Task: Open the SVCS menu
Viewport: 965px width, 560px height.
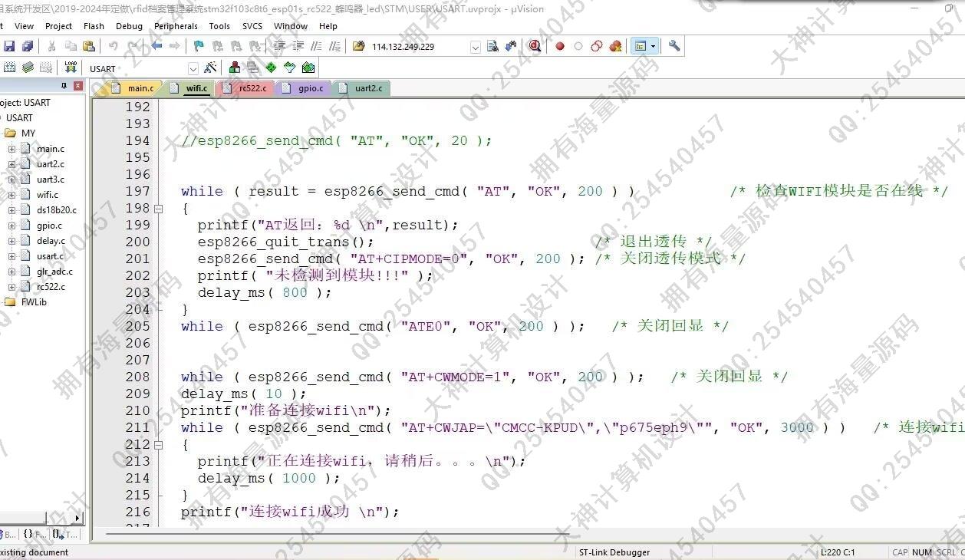Action: point(252,26)
